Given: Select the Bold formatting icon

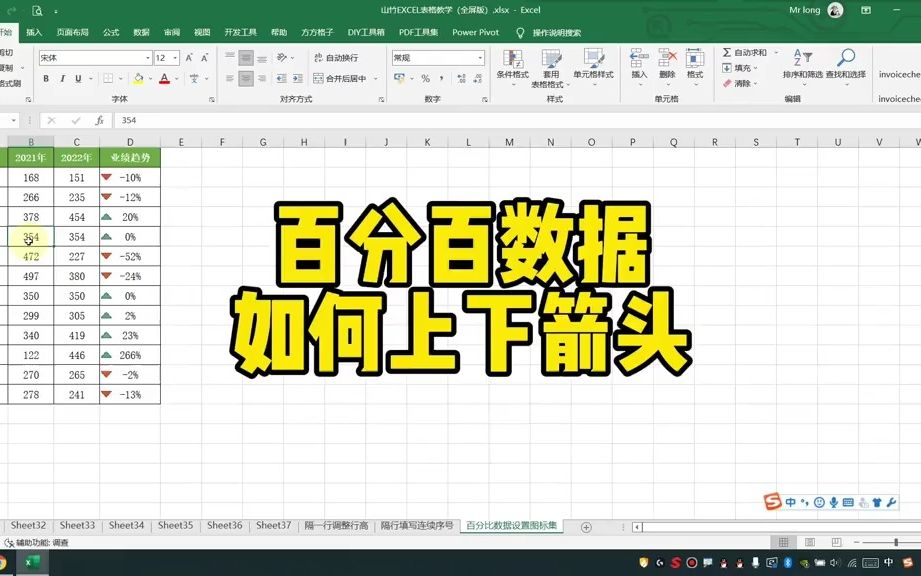Looking at the screenshot, I should [46, 76].
